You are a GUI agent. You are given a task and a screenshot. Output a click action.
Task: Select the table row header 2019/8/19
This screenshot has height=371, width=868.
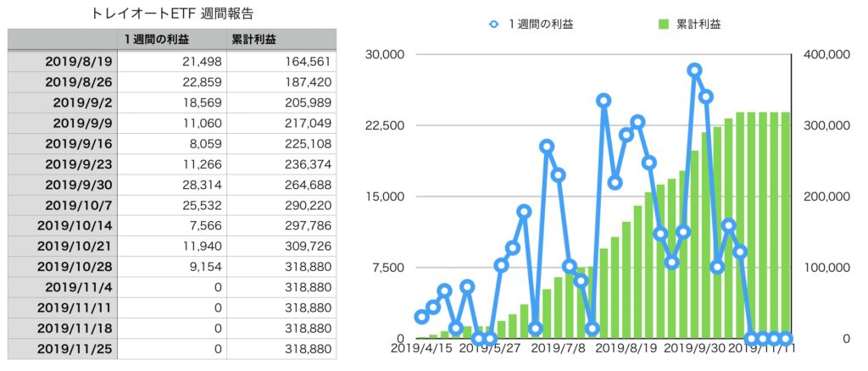tap(63, 61)
